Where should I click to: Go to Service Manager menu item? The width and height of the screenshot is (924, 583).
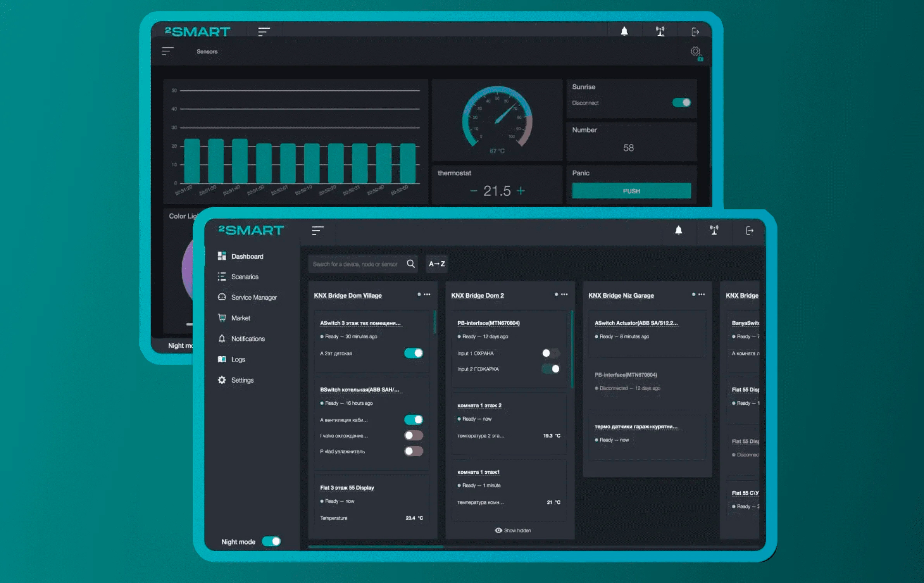click(x=253, y=297)
